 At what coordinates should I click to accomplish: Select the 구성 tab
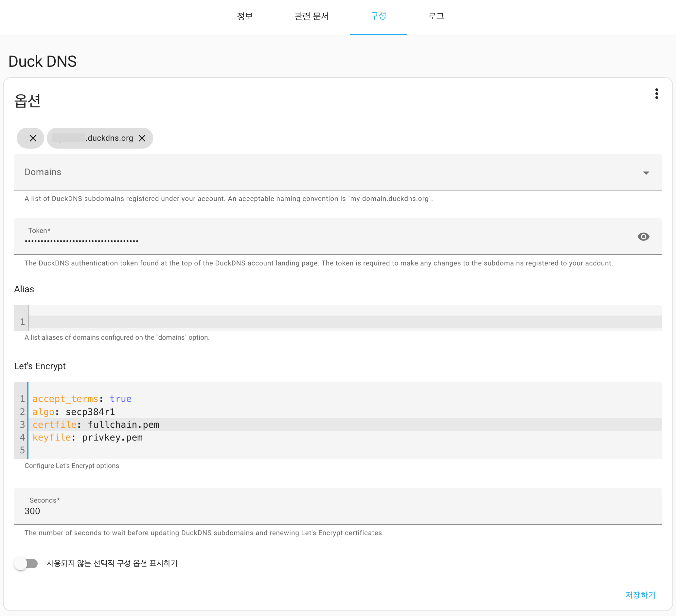tap(378, 16)
